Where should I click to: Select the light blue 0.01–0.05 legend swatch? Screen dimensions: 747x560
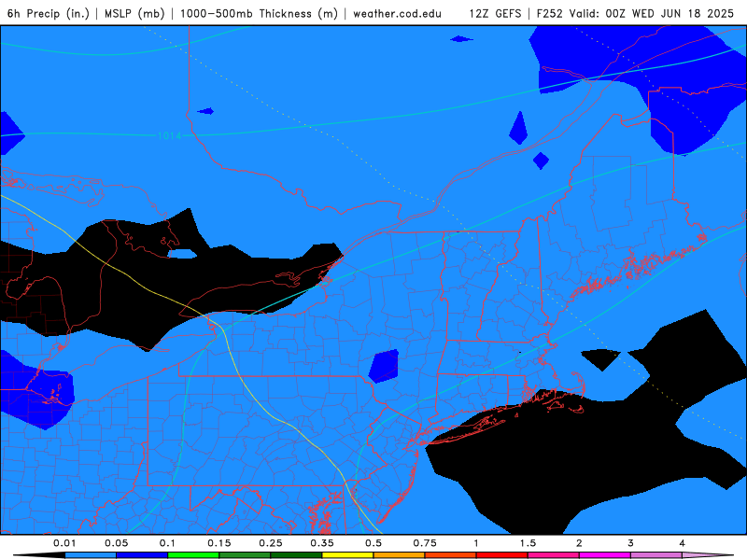pos(91,555)
